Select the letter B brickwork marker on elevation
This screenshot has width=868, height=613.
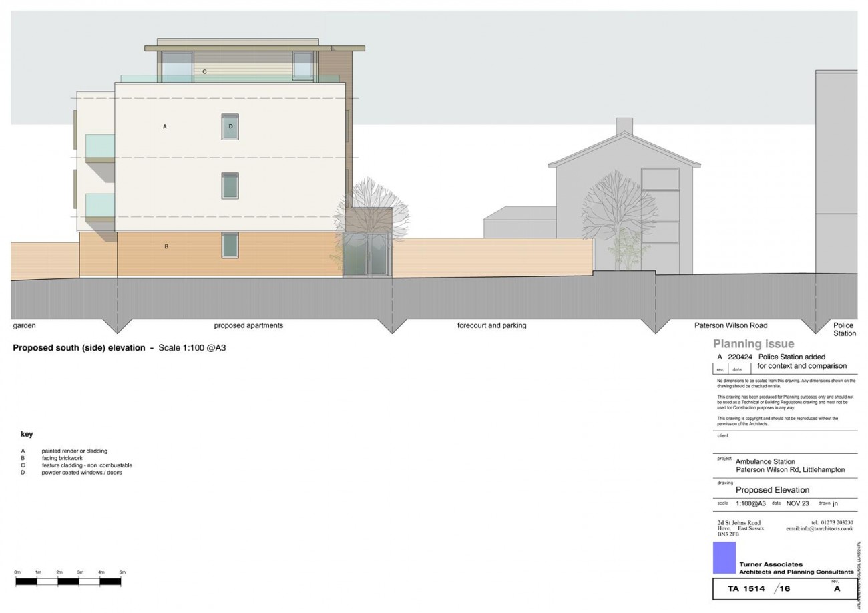tap(166, 246)
